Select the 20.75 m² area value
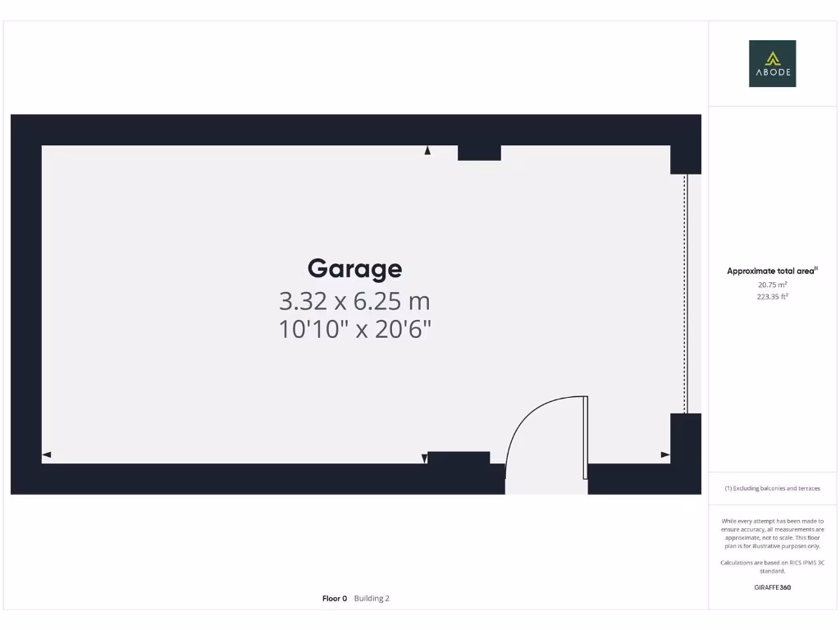 click(772, 285)
